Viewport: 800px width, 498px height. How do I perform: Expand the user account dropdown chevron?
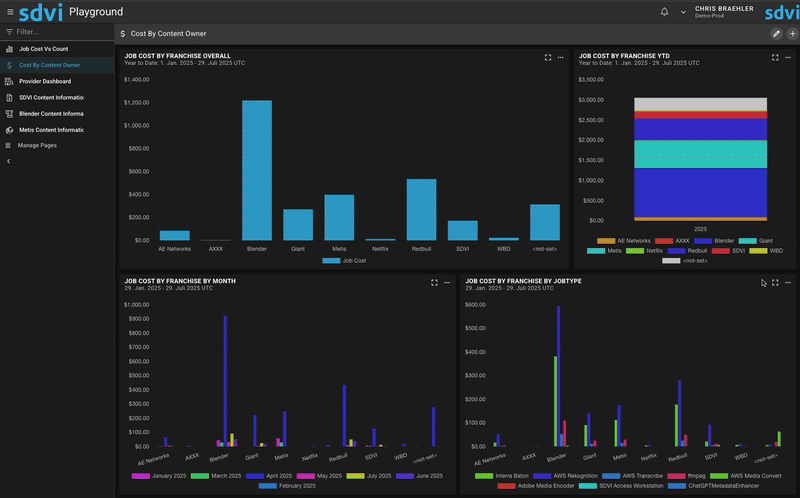683,12
